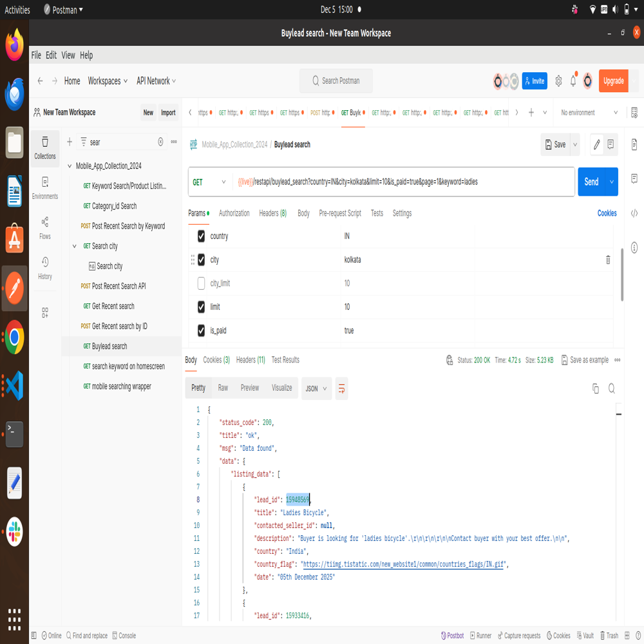Enable the city_limit parameter checkbox

point(201,283)
